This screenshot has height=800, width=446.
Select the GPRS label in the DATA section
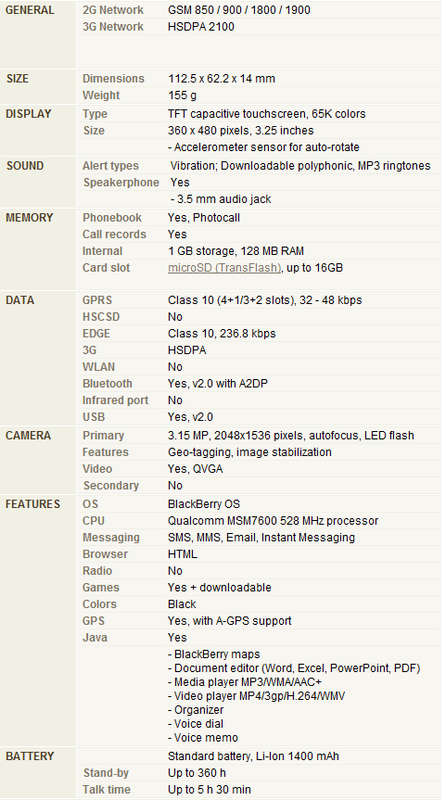(97, 300)
